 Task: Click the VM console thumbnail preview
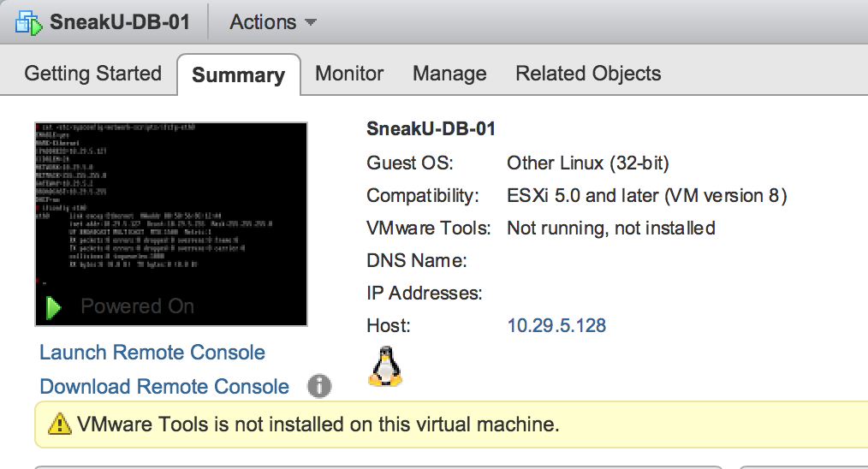click(x=171, y=223)
